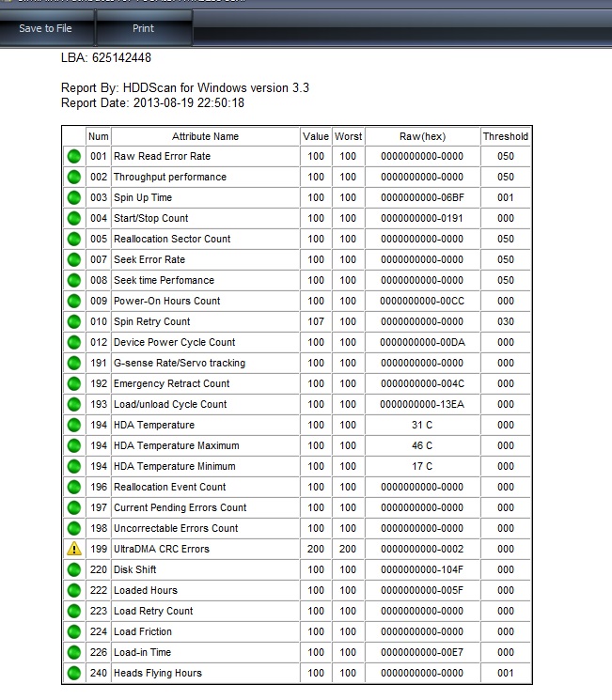Click green status icon for Reallocation Sector Count
612x700 pixels.
(x=74, y=239)
